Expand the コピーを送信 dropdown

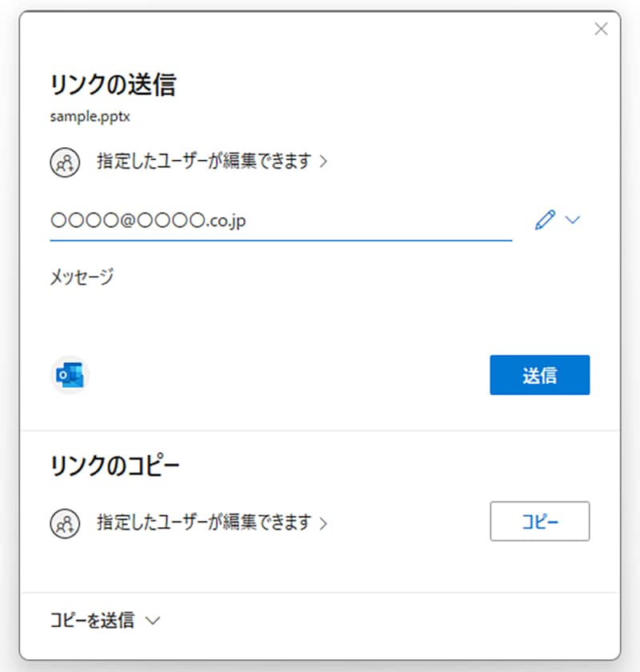tap(105, 620)
